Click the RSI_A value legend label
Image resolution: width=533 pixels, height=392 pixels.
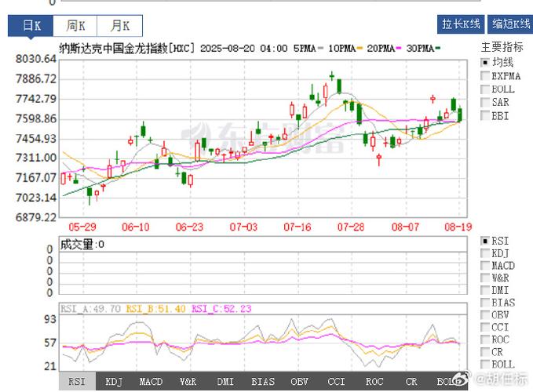coord(90,309)
